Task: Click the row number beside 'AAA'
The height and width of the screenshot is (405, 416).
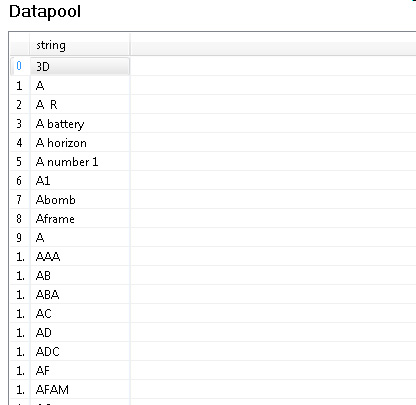Action: 20,257
